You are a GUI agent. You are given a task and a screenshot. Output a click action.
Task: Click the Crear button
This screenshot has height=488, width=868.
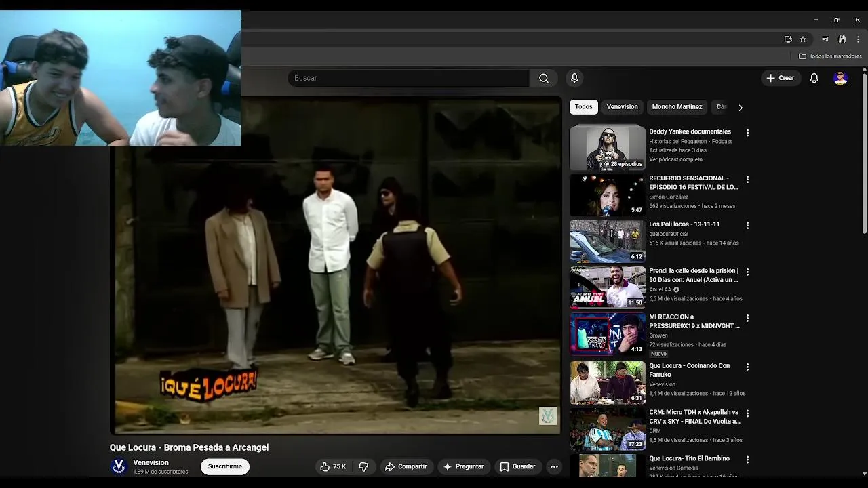pos(780,78)
